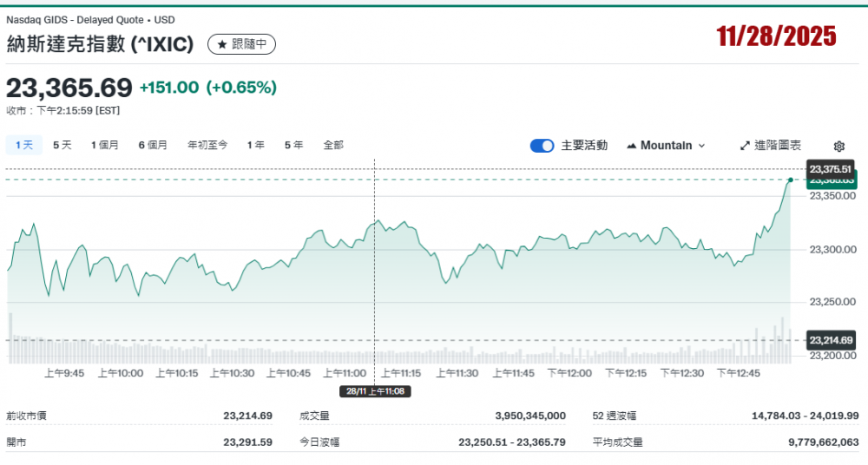Click the 23,375.51 crosshair price tag
868x465 pixels.
pyautogui.click(x=831, y=168)
